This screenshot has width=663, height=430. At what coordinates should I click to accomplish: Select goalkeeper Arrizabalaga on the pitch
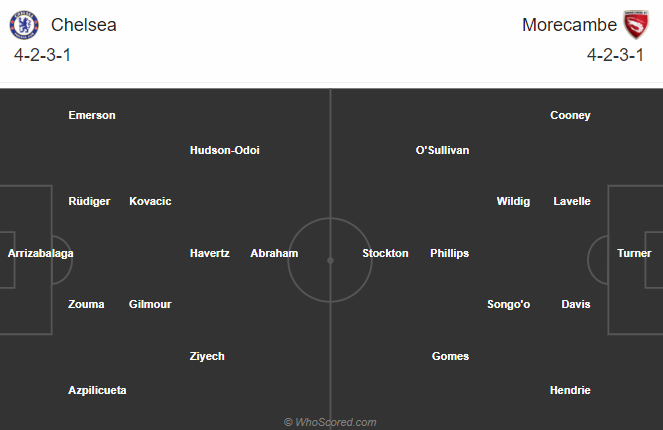pos(41,253)
